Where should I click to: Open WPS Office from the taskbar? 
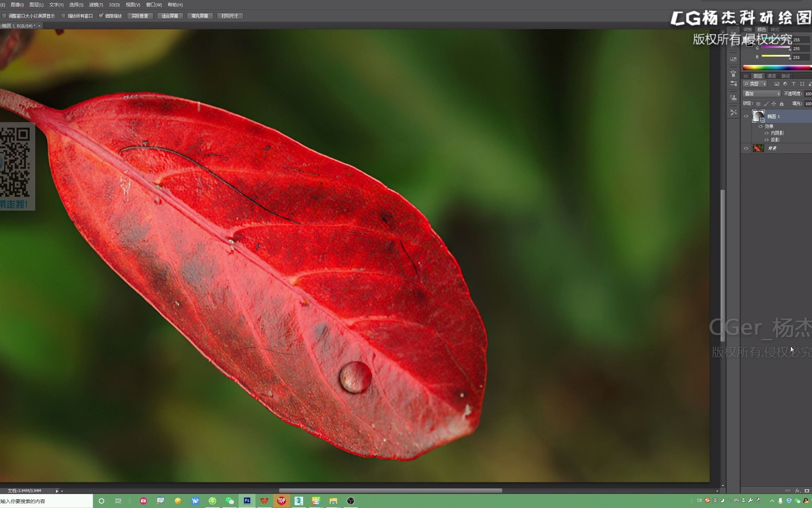[264, 501]
